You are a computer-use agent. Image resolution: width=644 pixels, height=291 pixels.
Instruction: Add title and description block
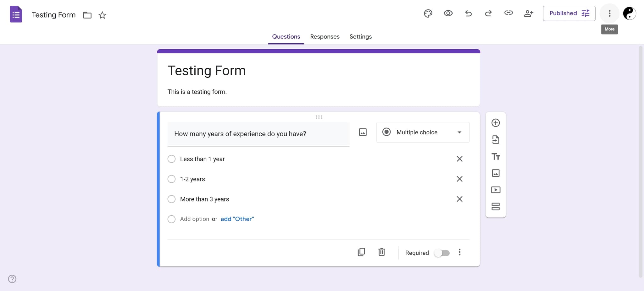pos(496,156)
